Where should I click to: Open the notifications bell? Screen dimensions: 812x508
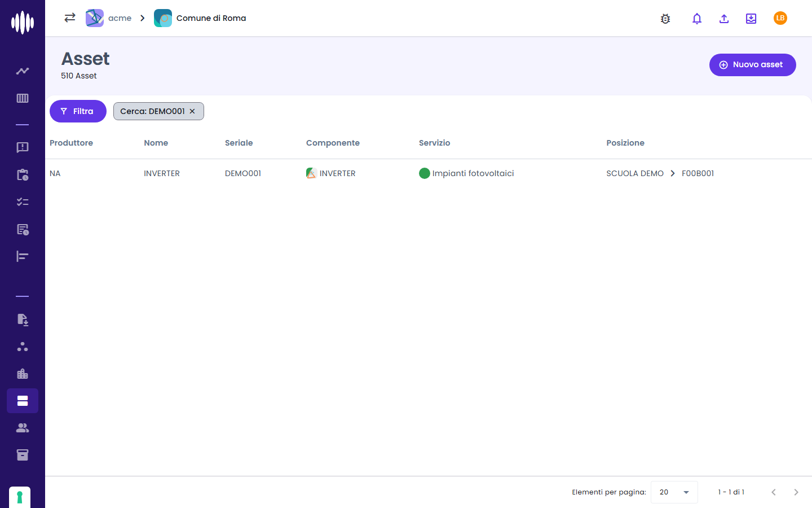coord(697,19)
